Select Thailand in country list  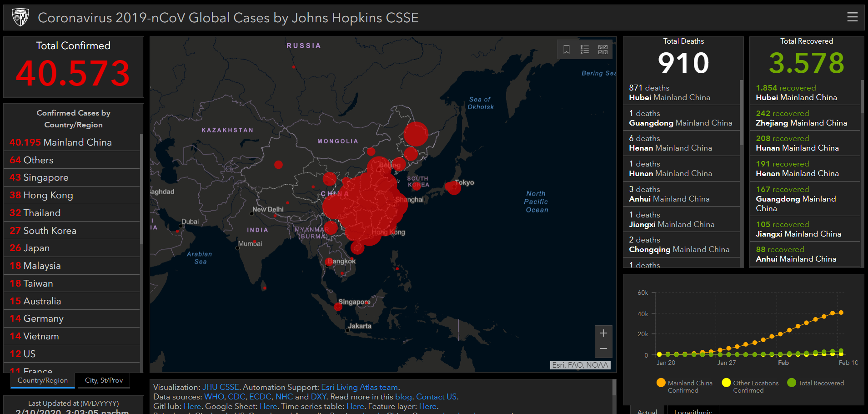pyautogui.click(x=72, y=213)
